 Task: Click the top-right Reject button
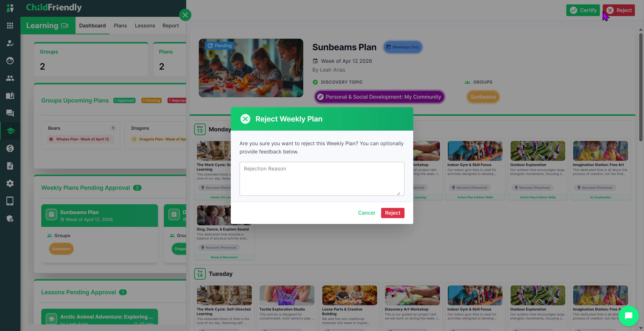tap(619, 10)
